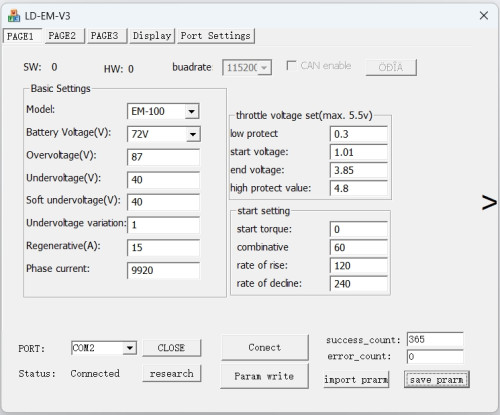Click the end voltage field showing 3.85
The image size is (500, 415).
(x=359, y=170)
